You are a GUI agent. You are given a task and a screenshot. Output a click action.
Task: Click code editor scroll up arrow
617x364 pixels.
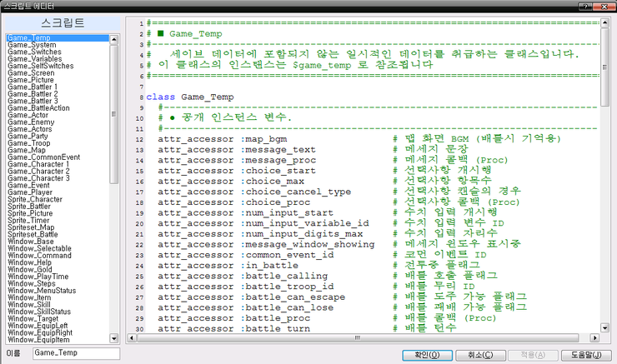click(604, 22)
